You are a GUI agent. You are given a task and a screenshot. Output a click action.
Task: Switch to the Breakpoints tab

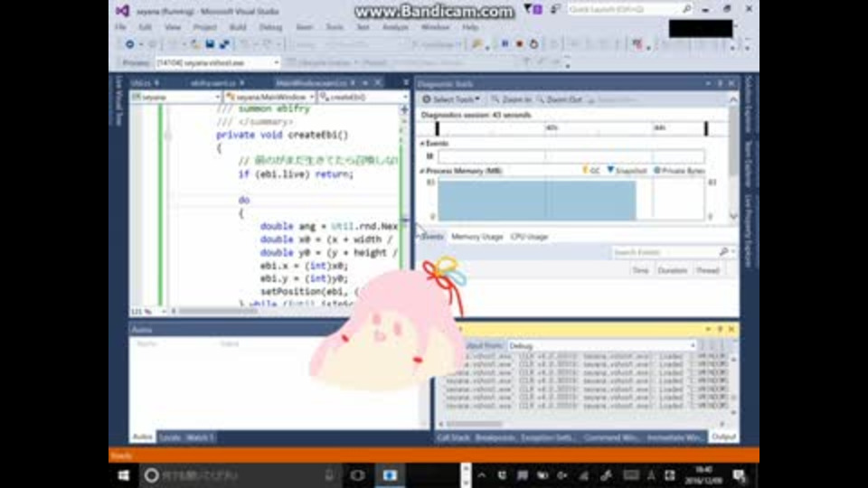pyautogui.click(x=495, y=437)
